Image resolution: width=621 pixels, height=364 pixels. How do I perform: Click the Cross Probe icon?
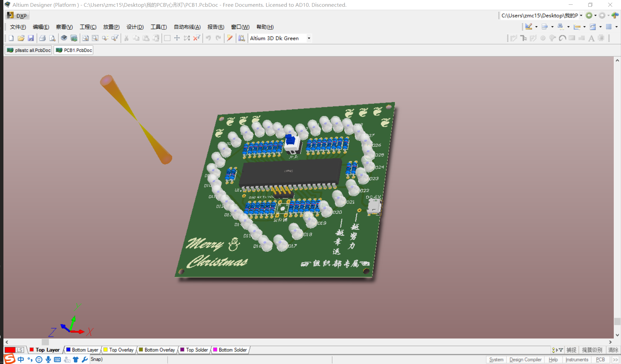230,38
